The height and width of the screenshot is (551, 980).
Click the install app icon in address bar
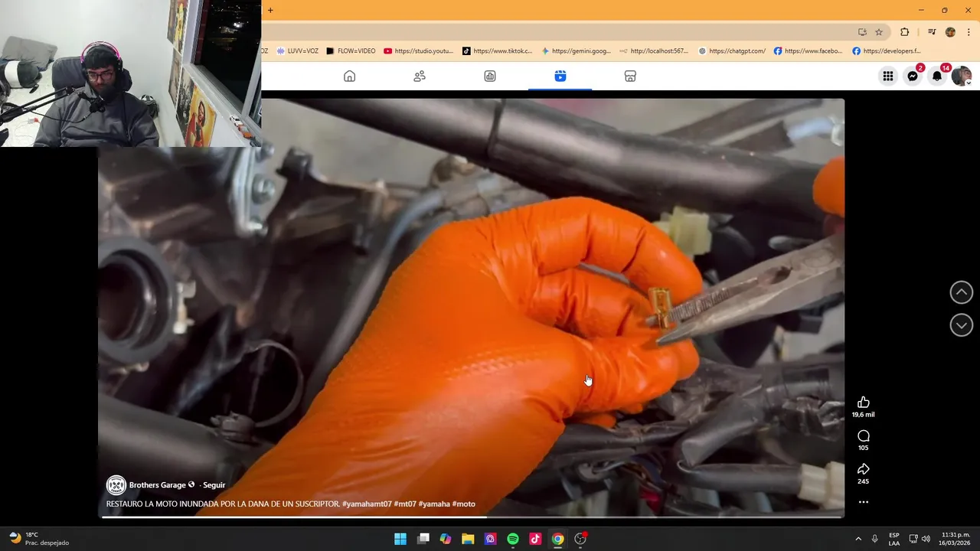pyautogui.click(x=862, y=32)
